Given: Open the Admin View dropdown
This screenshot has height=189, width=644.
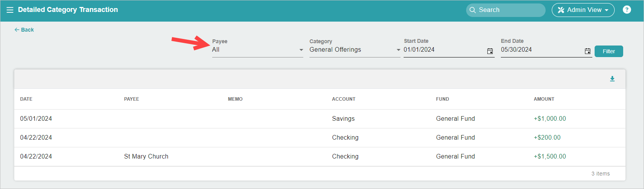Looking at the screenshot, I should coord(583,10).
